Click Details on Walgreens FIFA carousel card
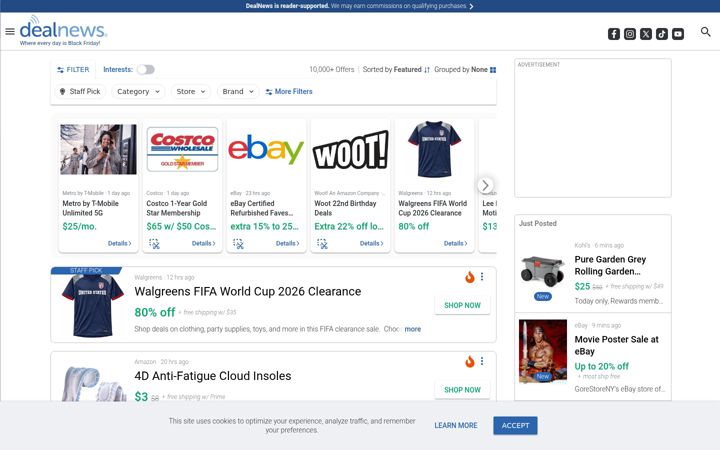The image size is (720, 450). click(456, 243)
